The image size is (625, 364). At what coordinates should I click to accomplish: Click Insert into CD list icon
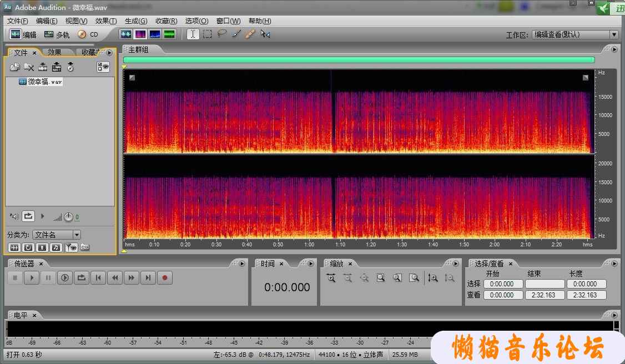[70, 67]
